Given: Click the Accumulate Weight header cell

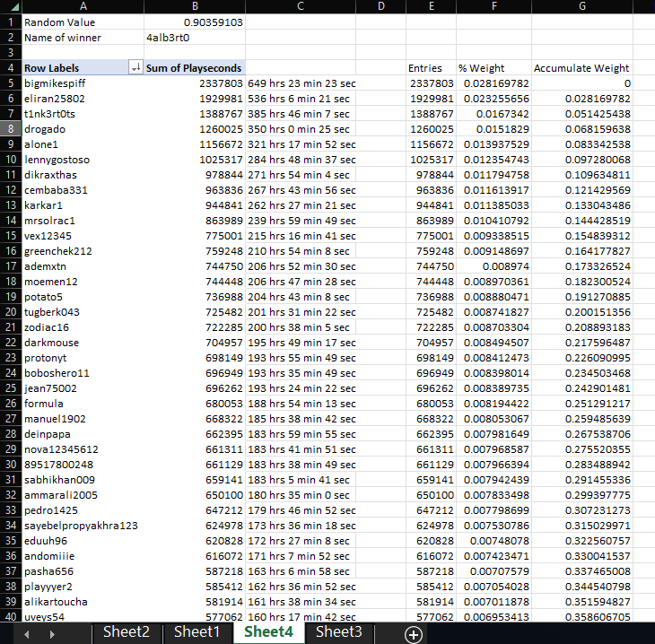Looking at the screenshot, I should pos(582,68).
